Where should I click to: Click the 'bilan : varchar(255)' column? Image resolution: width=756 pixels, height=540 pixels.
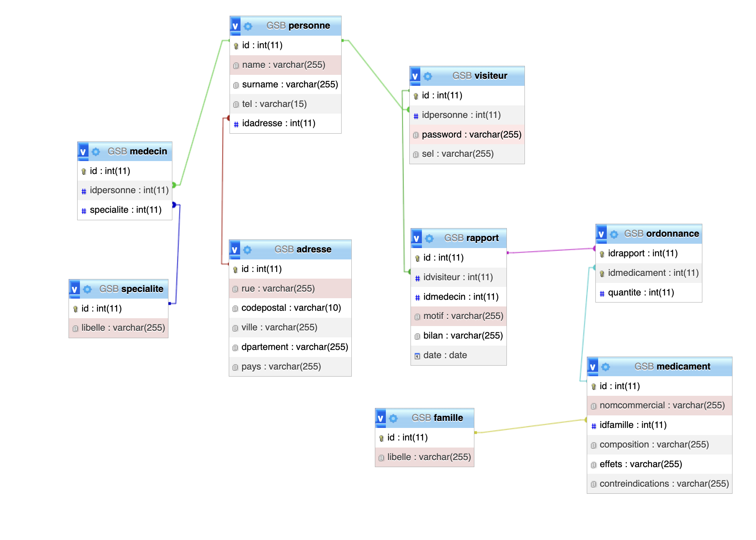pyautogui.click(x=459, y=335)
